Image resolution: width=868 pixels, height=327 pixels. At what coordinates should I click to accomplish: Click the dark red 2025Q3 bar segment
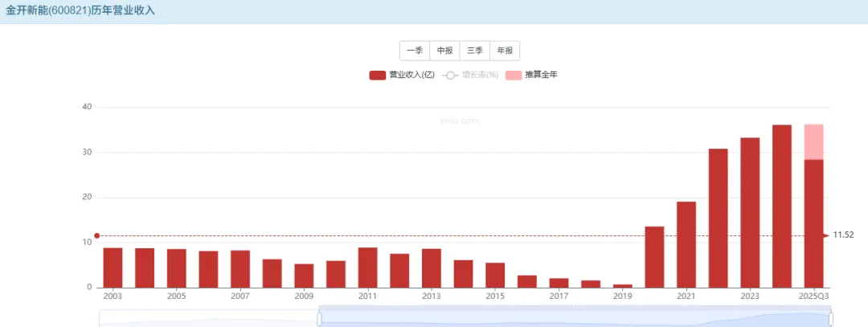point(813,223)
